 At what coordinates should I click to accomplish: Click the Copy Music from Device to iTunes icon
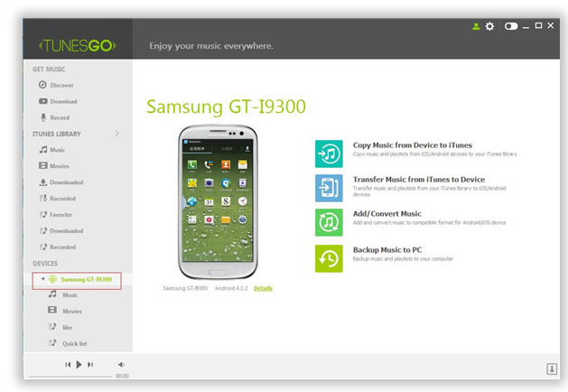coord(329,153)
